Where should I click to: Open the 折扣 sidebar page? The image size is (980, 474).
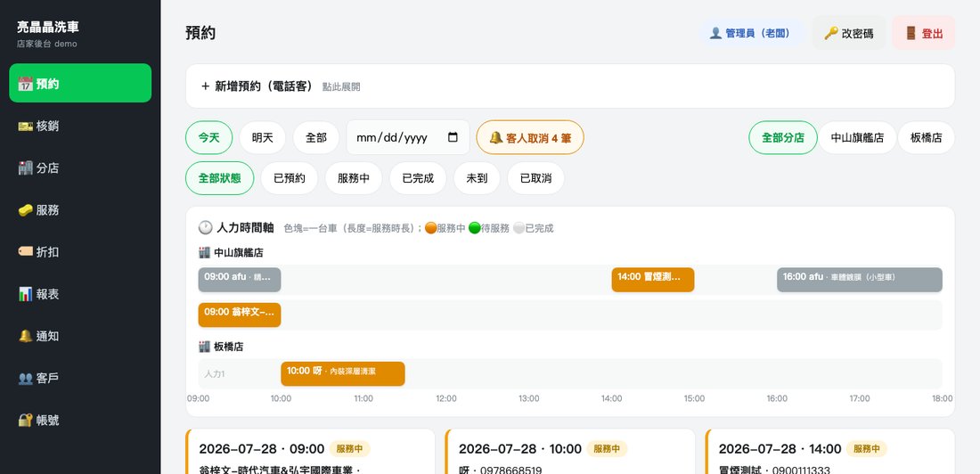pyautogui.click(x=80, y=252)
